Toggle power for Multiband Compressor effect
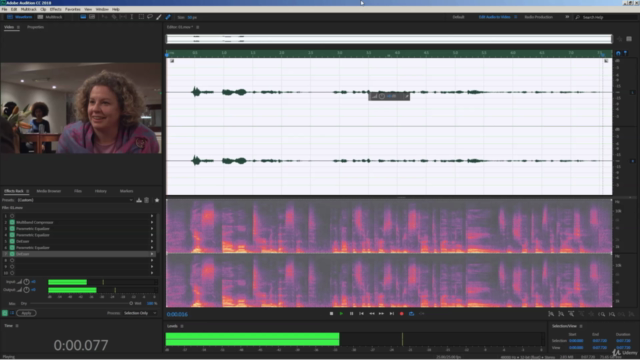The image size is (640, 360). (x=12, y=222)
